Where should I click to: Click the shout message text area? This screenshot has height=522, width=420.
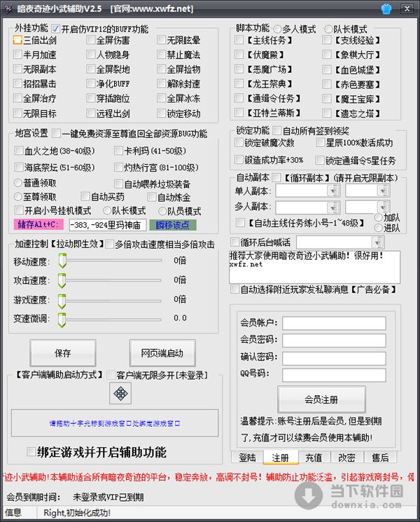pos(314,267)
